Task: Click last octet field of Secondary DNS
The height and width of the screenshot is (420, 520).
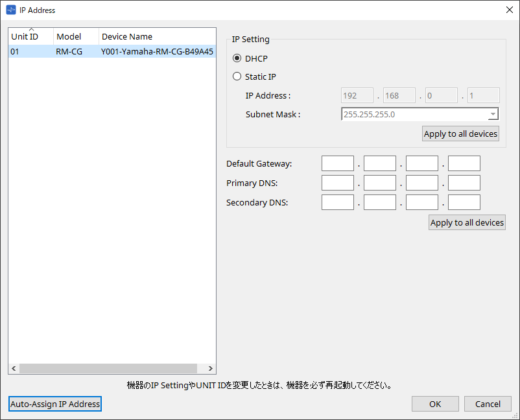Action: click(464, 202)
